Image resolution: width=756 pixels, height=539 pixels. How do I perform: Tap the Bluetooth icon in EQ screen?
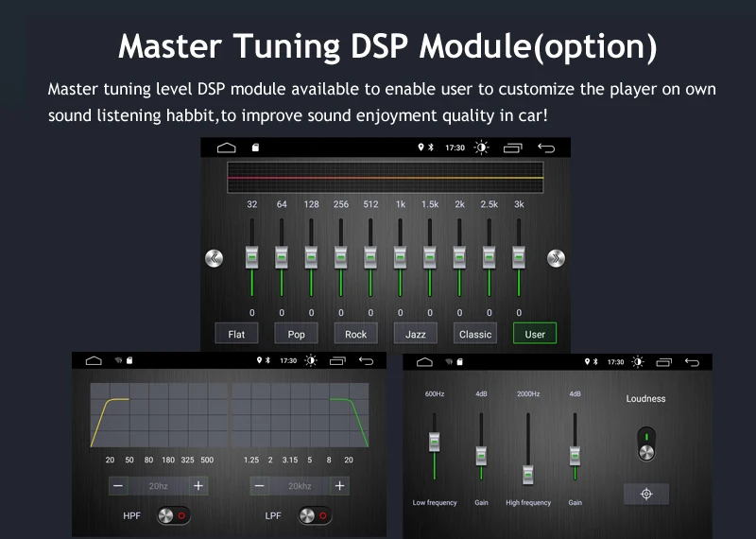(431, 148)
